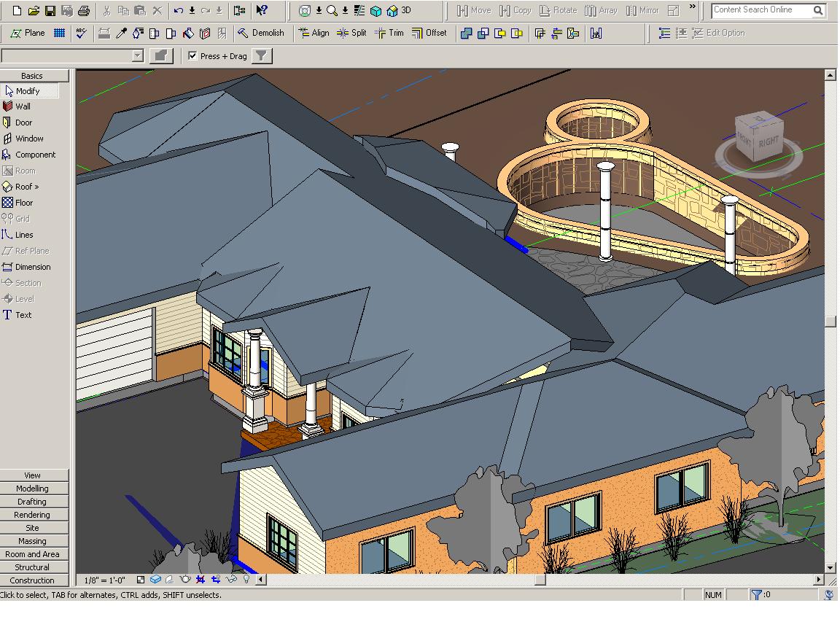Screen dimensions: 840x630
Task: Click the Unjoin Geometry icon
Action: 483,34
